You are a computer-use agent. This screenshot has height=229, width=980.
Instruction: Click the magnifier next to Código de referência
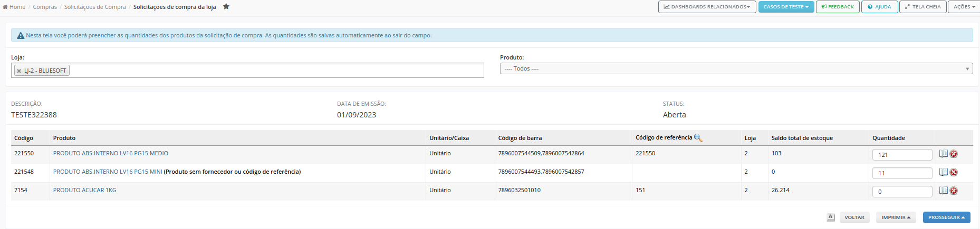click(698, 138)
